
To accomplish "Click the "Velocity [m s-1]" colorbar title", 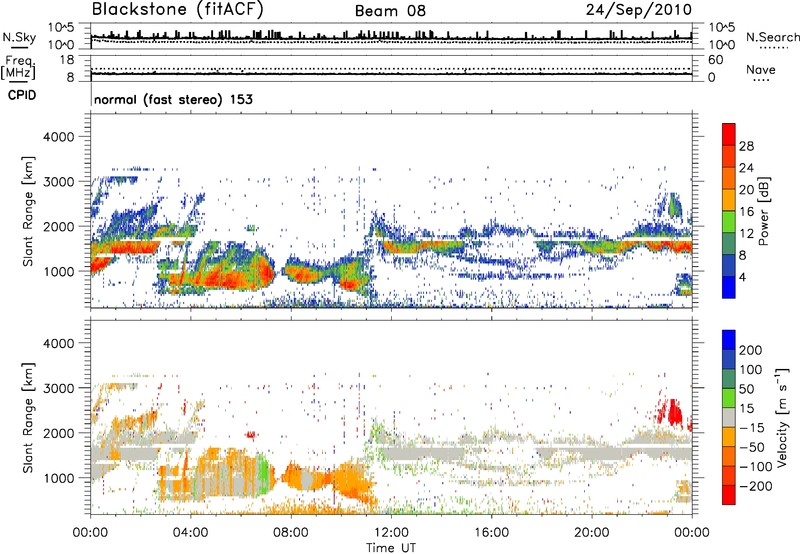I will click(x=782, y=418).
